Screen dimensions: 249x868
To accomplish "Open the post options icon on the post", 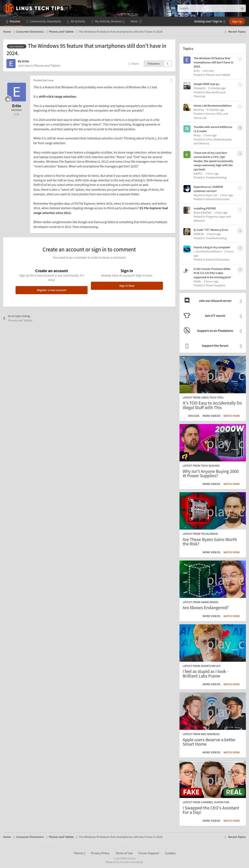I will [x=171, y=80].
